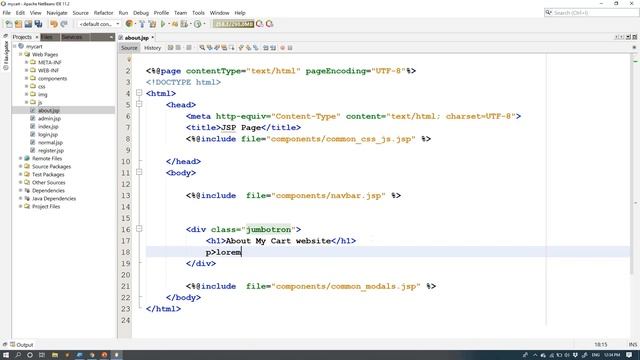Viewport: 640px width, 360px height.
Task: Open the notification center icon
Action: pos(629,355)
